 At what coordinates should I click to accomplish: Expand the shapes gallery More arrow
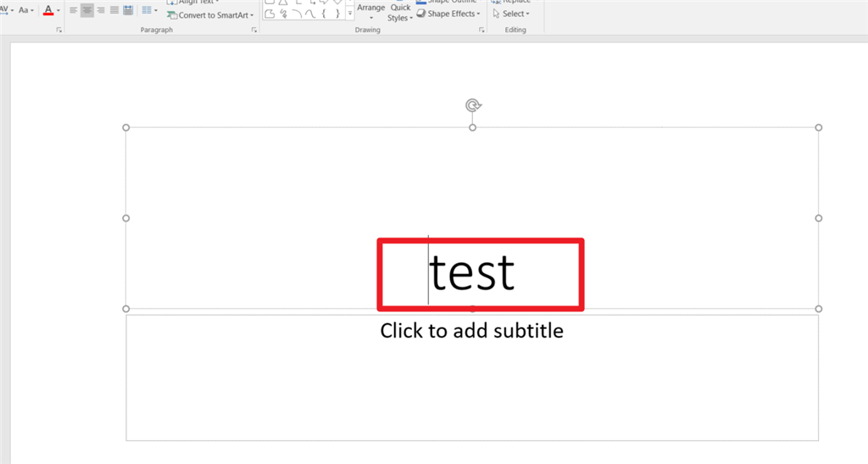click(350, 14)
